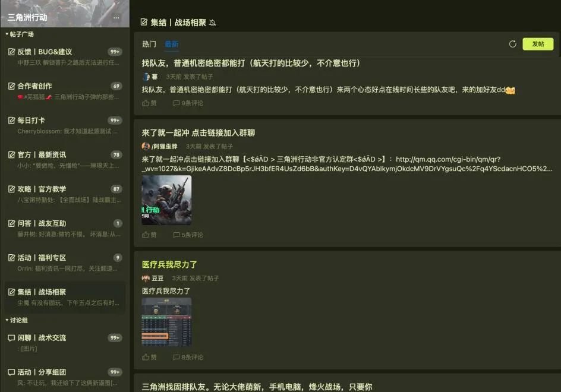Collapse the 讨论组 section

(17, 320)
